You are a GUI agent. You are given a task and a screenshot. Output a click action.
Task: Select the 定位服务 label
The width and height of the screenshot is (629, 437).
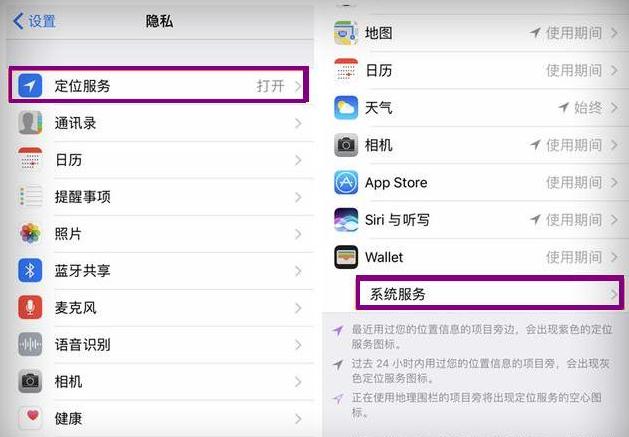pos(82,86)
